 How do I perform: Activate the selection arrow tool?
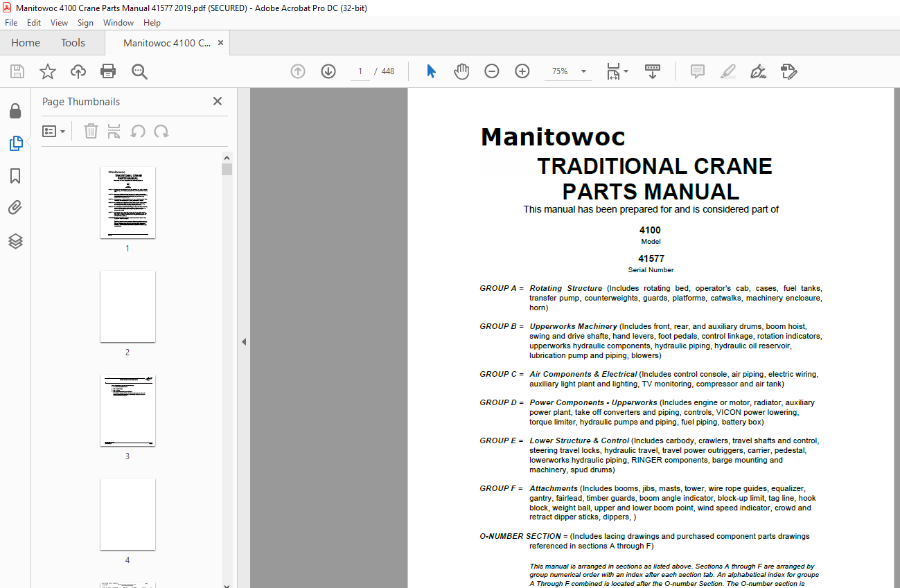pos(431,71)
